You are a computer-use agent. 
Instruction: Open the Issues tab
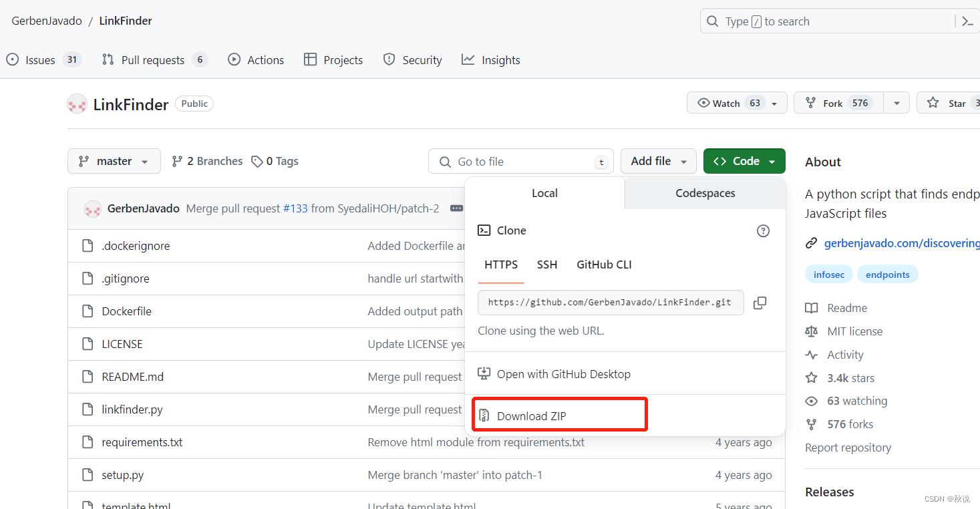tap(43, 60)
